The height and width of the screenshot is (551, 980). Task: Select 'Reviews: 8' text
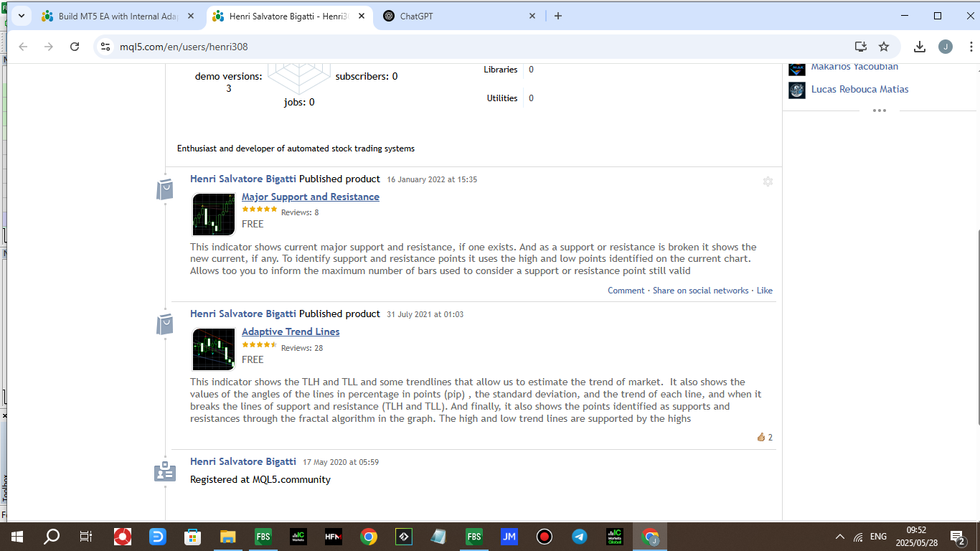(300, 212)
